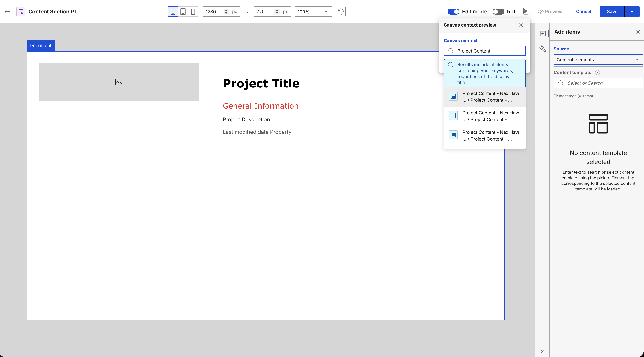Select the Project Title heading

(261, 83)
